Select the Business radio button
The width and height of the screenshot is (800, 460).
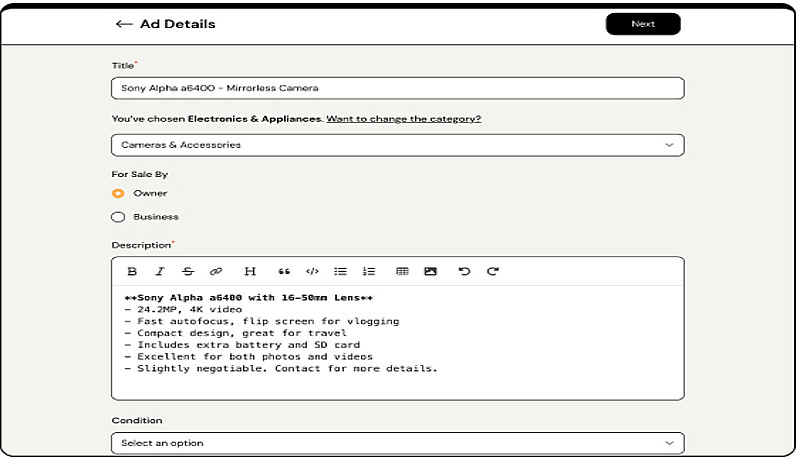(118, 217)
